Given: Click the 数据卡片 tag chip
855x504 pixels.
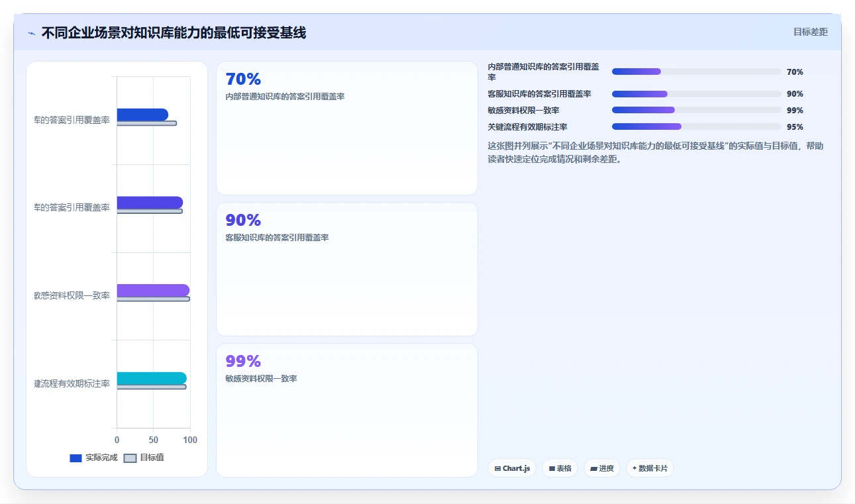Looking at the screenshot, I should tap(650, 468).
